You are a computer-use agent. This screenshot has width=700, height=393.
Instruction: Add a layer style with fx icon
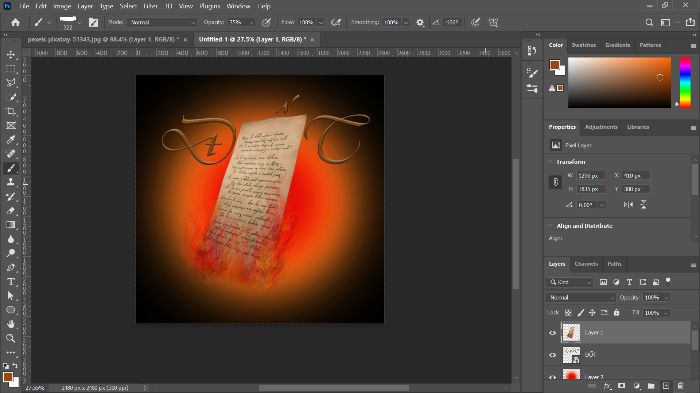[x=607, y=386]
